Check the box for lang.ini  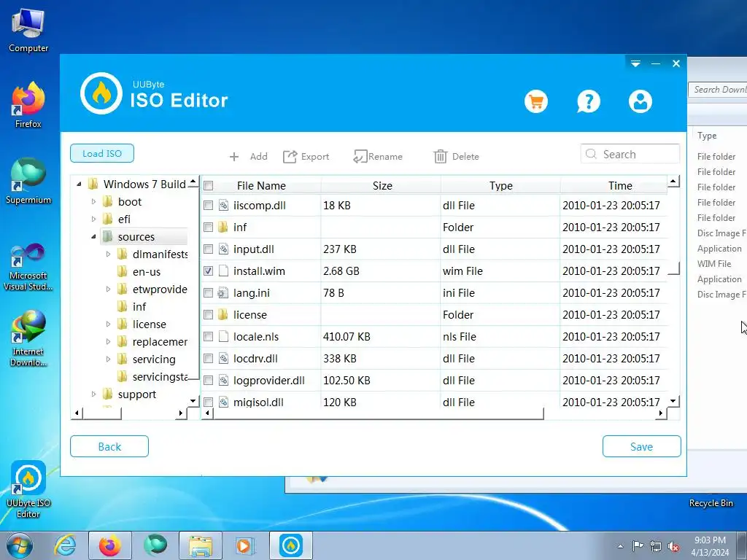coord(208,293)
